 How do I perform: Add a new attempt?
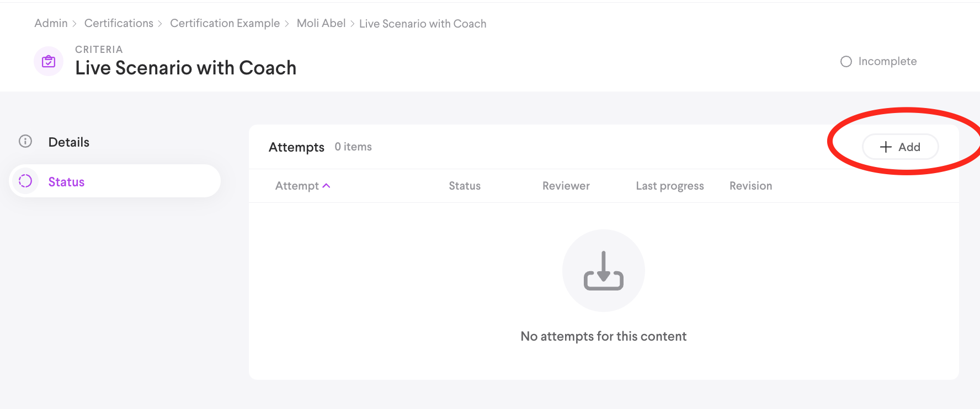click(900, 147)
